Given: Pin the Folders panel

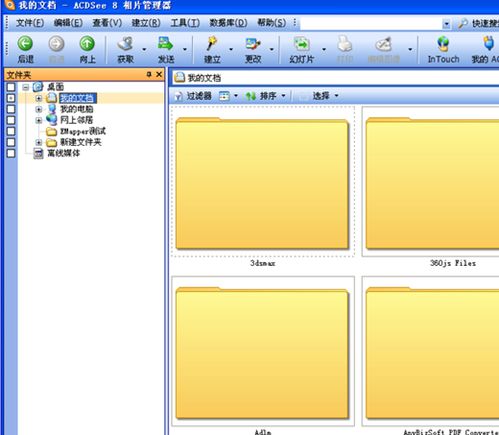Looking at the screenshot, I should pos(149,74).
